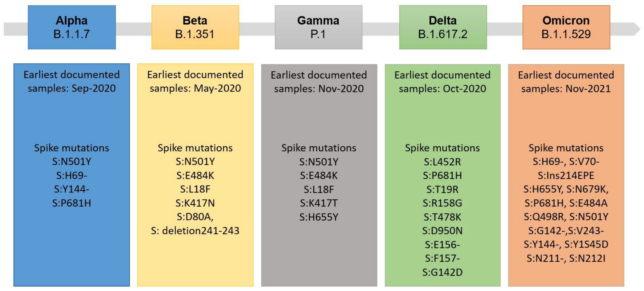This screenshot has height=291, width=644.
Task: Click the S:D80A mutation in Beta panel
Action: click(195, 217)
